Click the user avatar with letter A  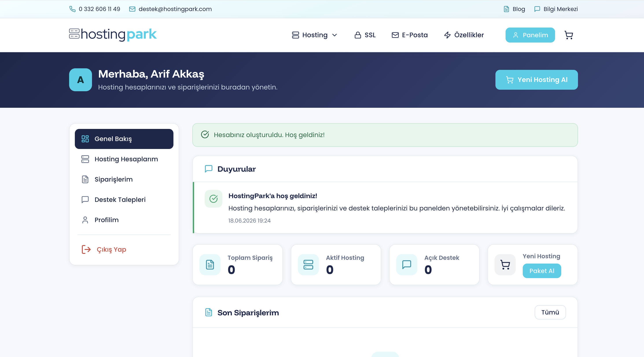point(81,80)
